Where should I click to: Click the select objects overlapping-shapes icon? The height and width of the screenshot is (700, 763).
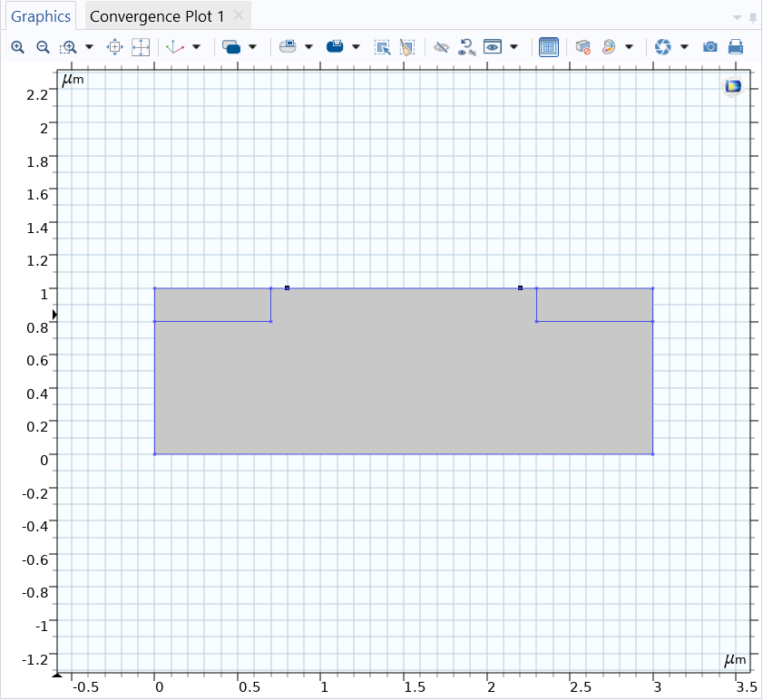tap(231, 47)
